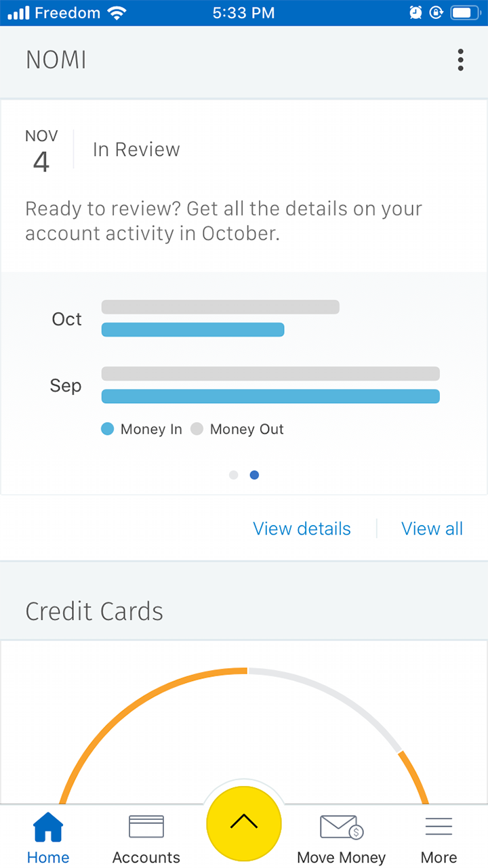Open the three-dot NOMI options menu

(x=461, y=60)
